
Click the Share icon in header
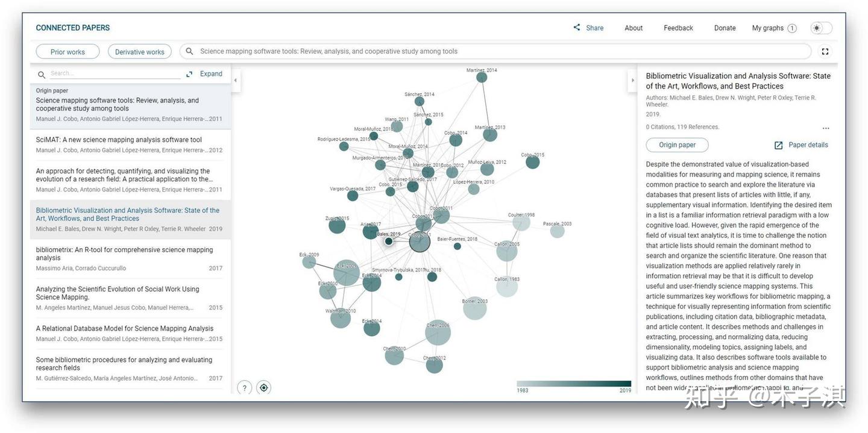577,28
